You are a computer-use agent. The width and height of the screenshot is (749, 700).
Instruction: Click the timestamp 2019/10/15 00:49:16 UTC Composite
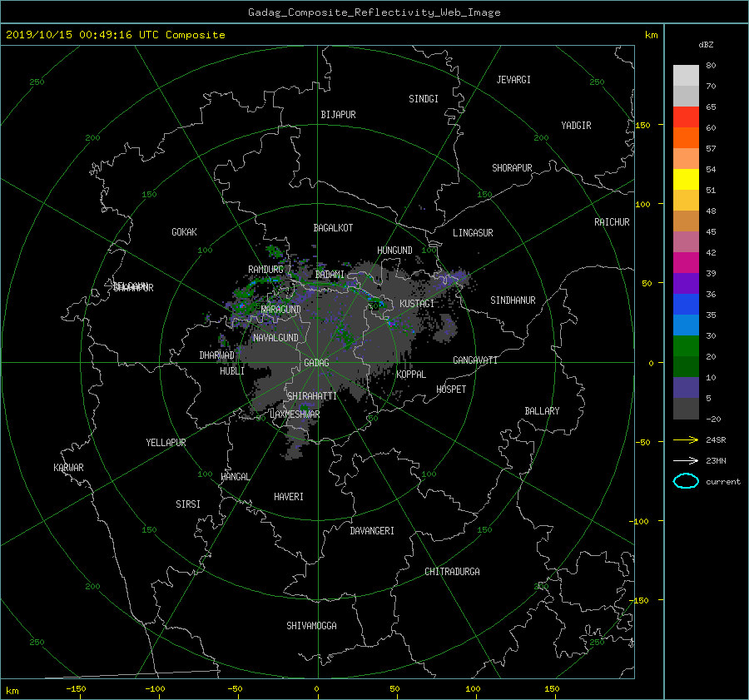pos(115,35)
